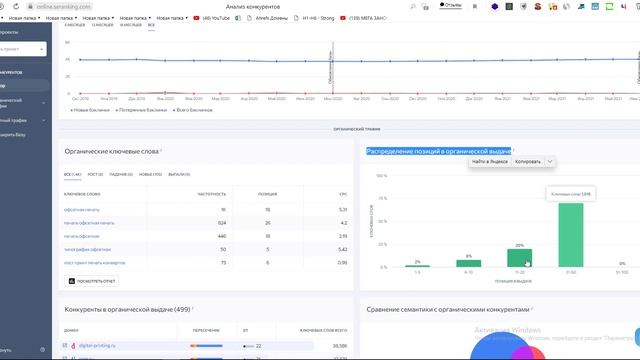Open the (46) YouTube bookmark
This screenshot has width=640, height=360.
point(211,18)
